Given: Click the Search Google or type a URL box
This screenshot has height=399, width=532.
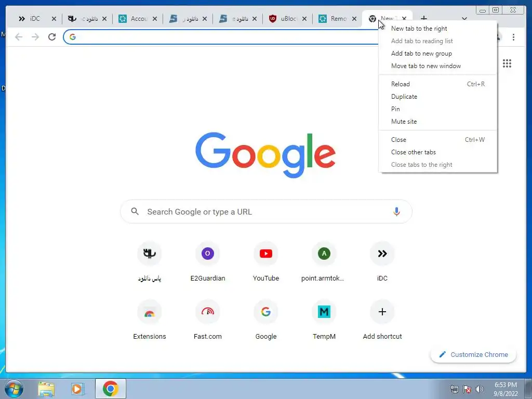Looking at the screenshot, I should tap(266, 212).
